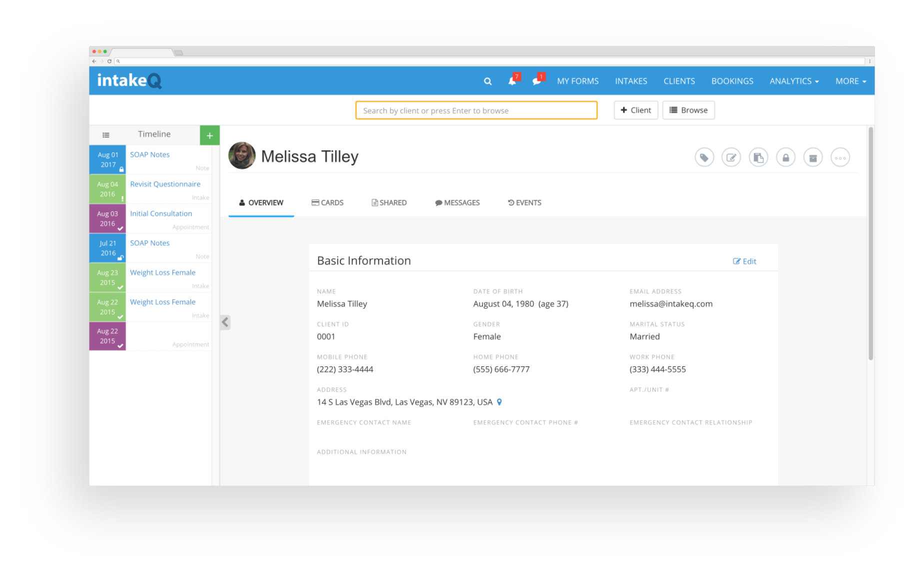924x578 pixels.
Task: Collapse the timeline panel using the left chevron
Action: tap(224, 322)
